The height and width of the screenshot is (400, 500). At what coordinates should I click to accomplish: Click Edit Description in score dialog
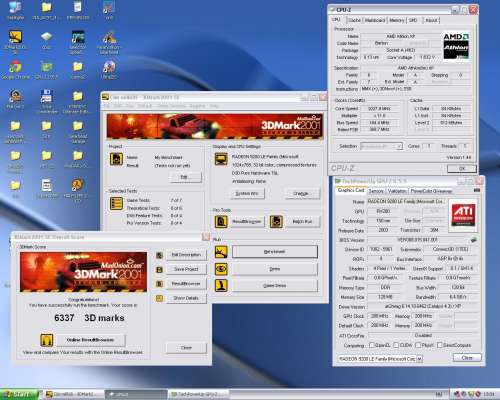(x=186, y=255)
